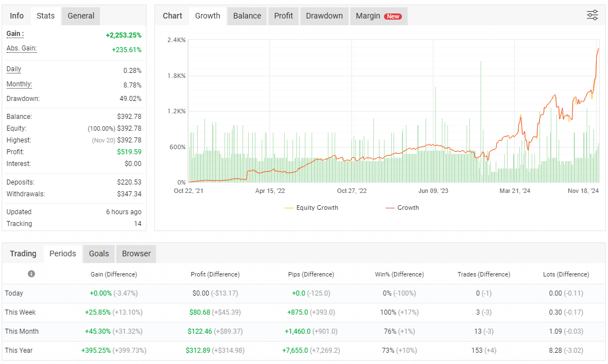
Task: Open the chart settings sliders icon
Action: 592,15
